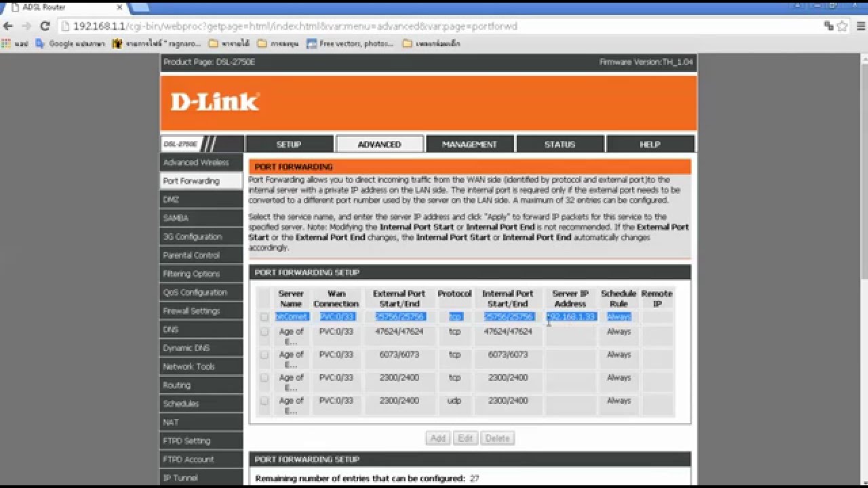Screen dimensions: 868x488
Task: Switch to the STATUS tab
Action: [559, 144]
